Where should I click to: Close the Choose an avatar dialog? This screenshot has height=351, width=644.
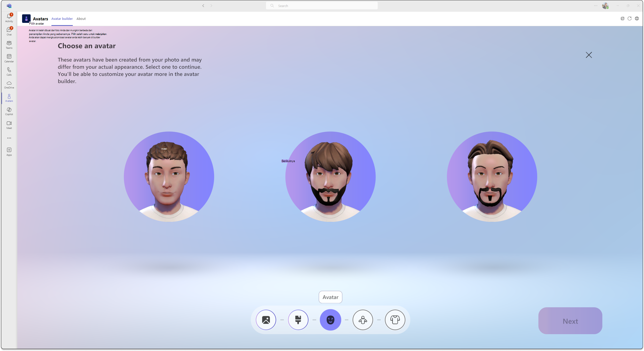(589, 55)
